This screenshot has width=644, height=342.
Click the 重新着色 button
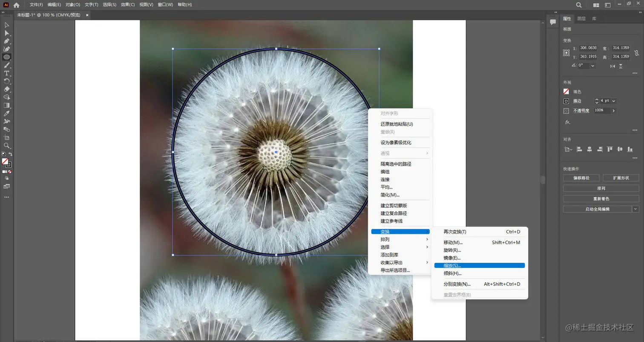(x=601, y=198)
